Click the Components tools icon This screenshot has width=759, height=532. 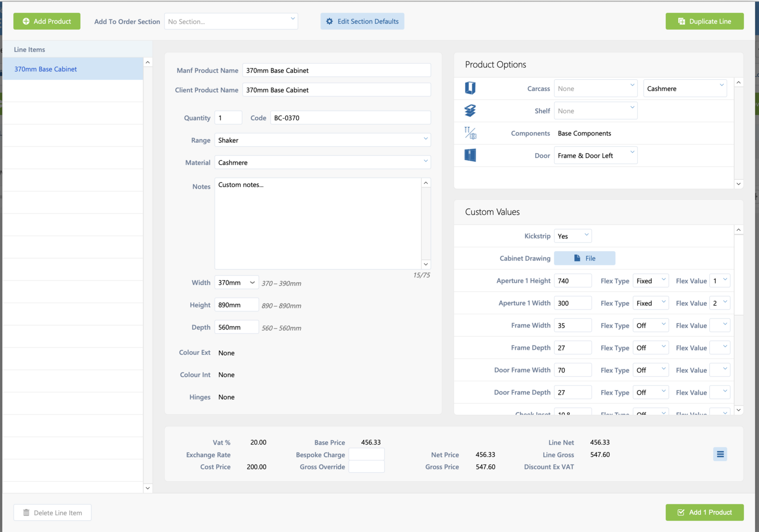(x=470, y=133)
